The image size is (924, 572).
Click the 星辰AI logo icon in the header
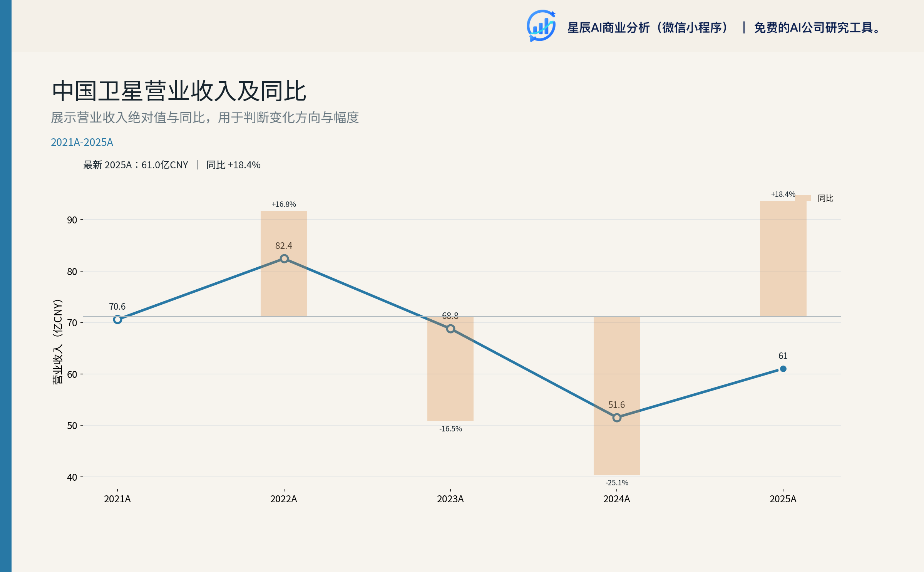(541, 26)
